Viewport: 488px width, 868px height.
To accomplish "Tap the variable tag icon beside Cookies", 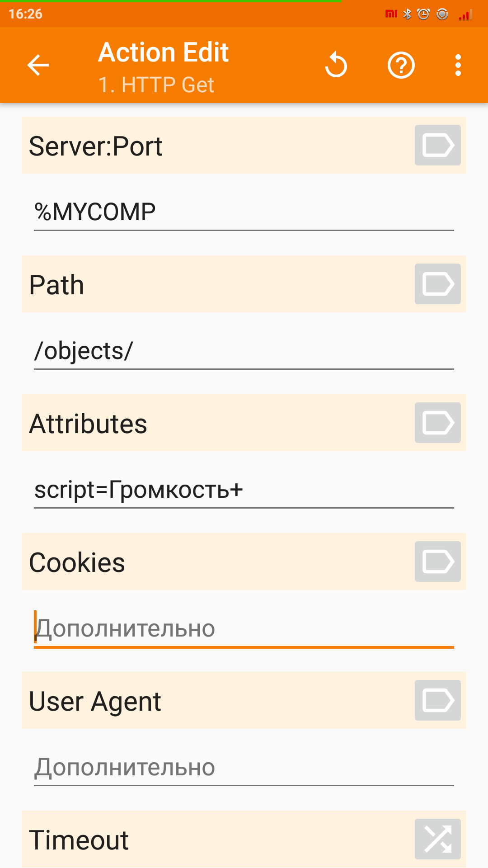I will click(437, 562).
